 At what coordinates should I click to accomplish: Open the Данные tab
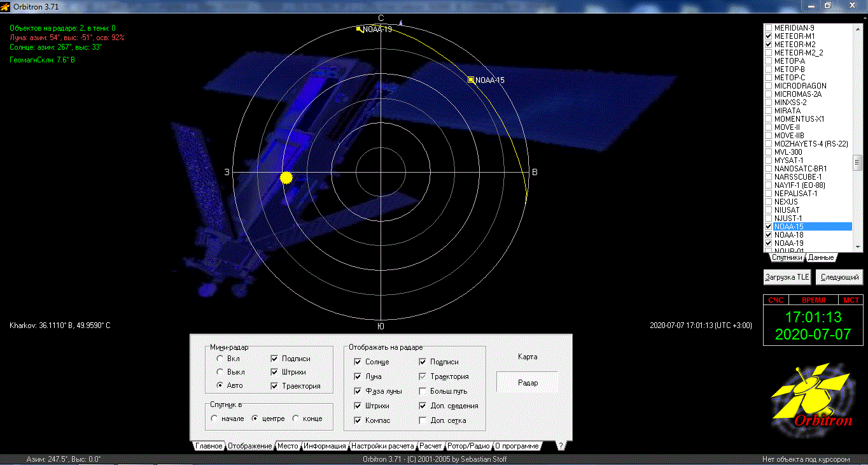coord(821,257)
